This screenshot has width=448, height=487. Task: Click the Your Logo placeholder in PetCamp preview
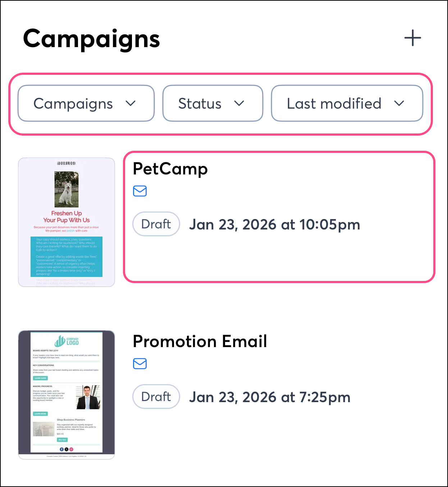pos(66,163)
